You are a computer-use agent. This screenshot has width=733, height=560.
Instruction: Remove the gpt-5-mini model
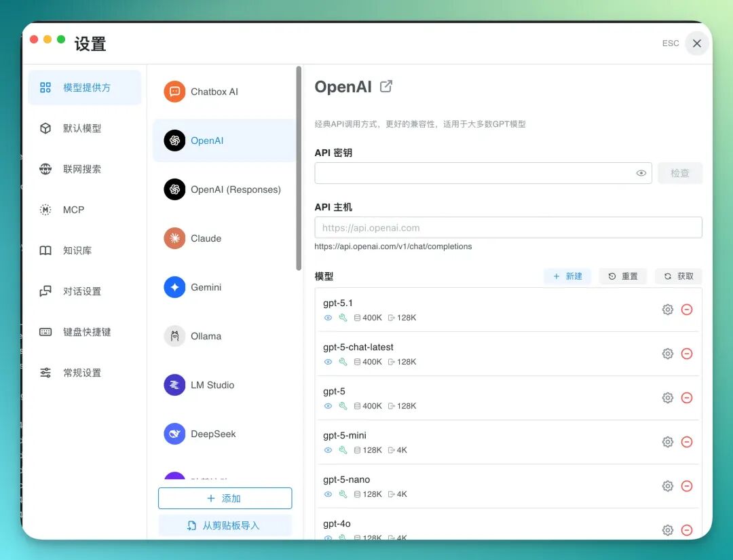point(687,442)
